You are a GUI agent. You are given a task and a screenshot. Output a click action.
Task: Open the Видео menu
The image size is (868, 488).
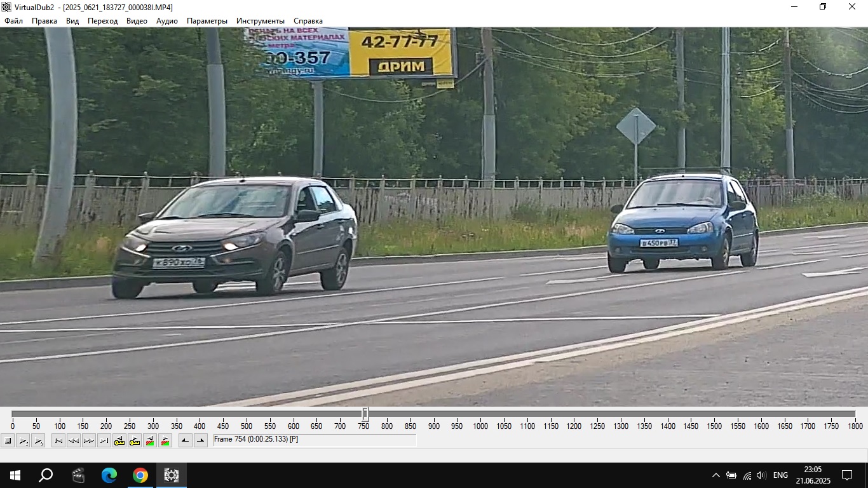[x=137, y=21]
